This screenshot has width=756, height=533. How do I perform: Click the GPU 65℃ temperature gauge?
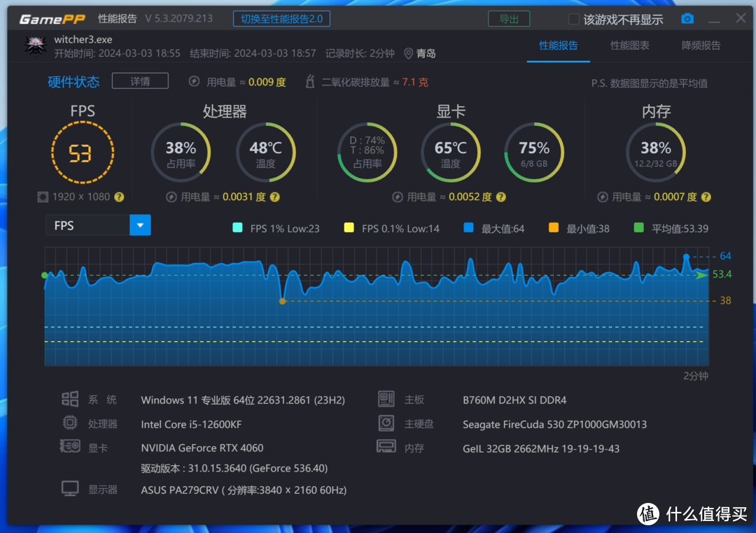[x=450, y=152]
